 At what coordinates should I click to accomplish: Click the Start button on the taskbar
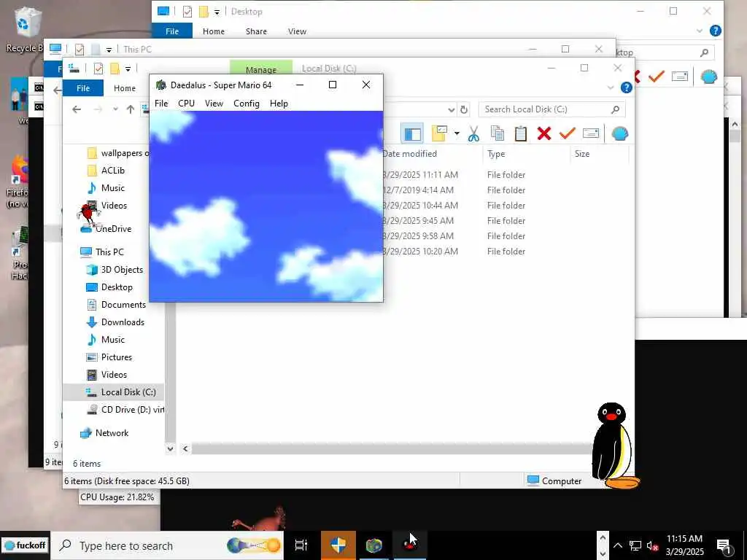pos(25,545)
